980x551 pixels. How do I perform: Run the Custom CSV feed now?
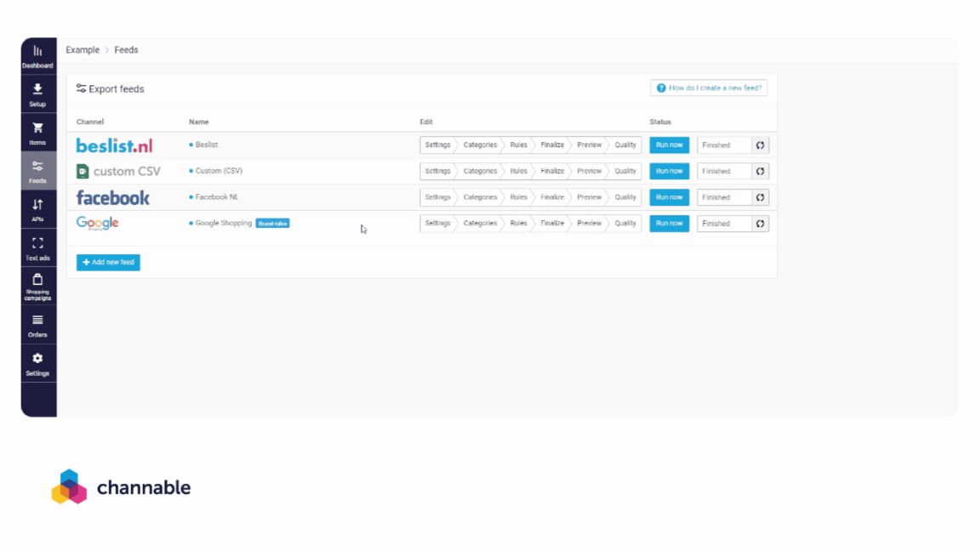point(669,171)
